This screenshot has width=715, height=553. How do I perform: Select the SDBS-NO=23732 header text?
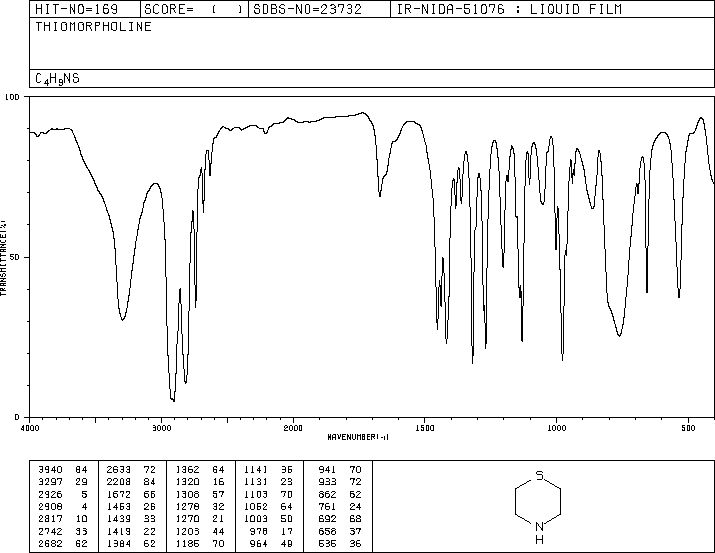point(307,9)
